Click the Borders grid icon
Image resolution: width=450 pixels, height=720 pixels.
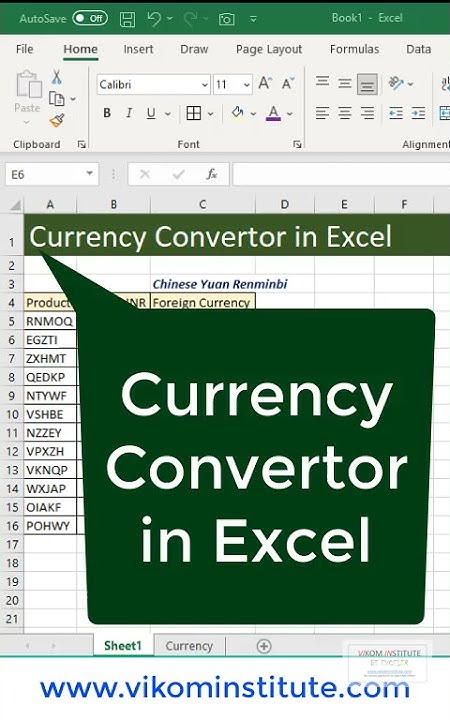click(194, 113)
